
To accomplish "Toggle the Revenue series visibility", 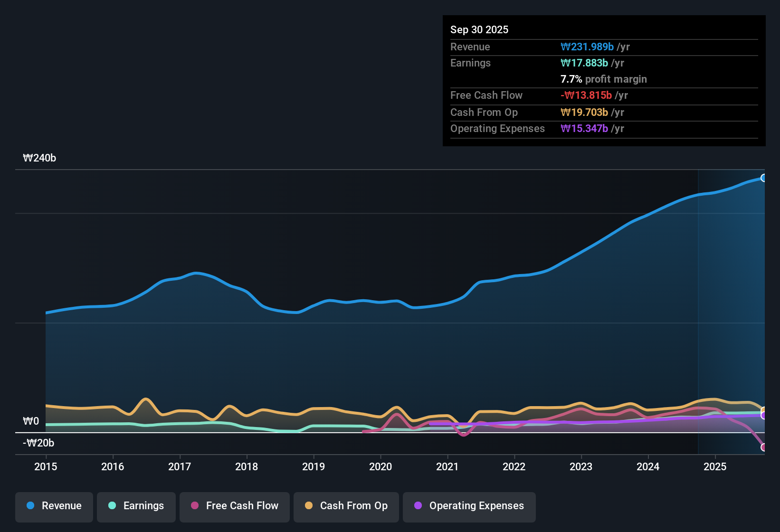I will [54, 506].
